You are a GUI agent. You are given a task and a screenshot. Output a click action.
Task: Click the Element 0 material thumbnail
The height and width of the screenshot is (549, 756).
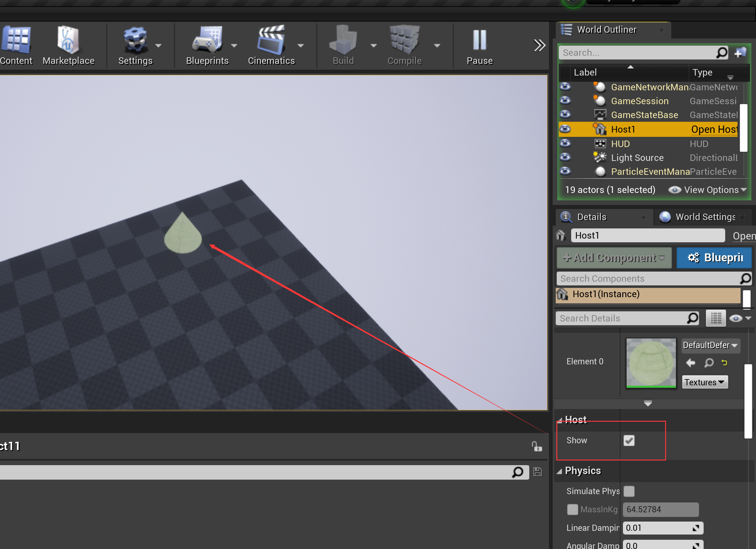(651, 363)
